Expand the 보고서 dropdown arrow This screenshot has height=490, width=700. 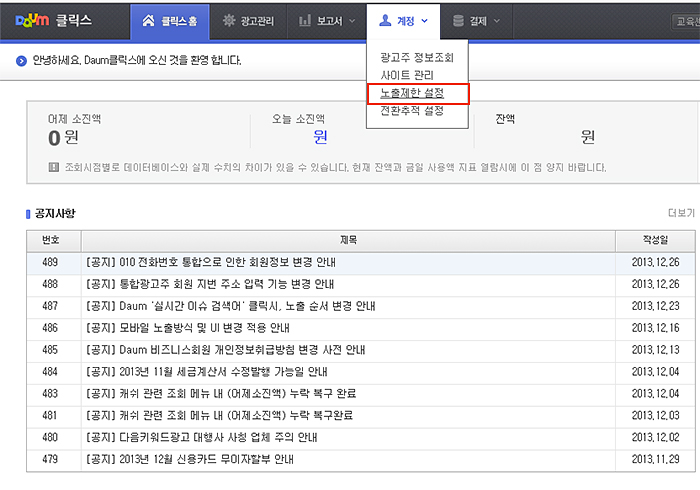pos(352,21)
